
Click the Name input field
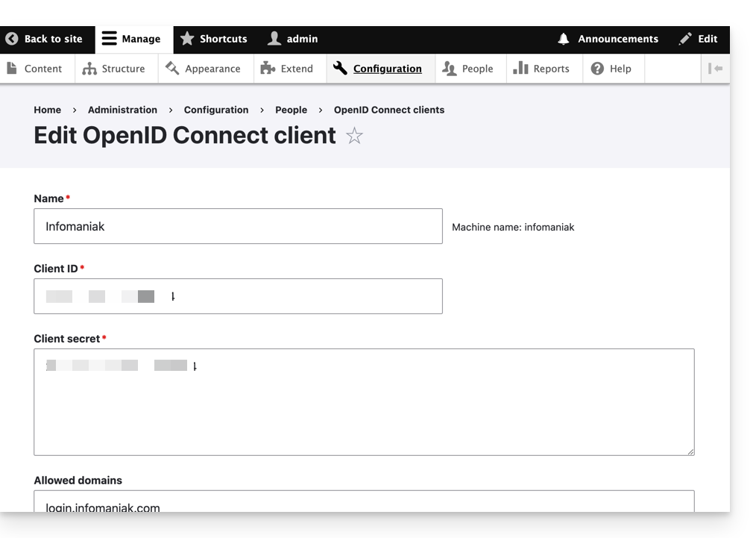tap(238, 226)
